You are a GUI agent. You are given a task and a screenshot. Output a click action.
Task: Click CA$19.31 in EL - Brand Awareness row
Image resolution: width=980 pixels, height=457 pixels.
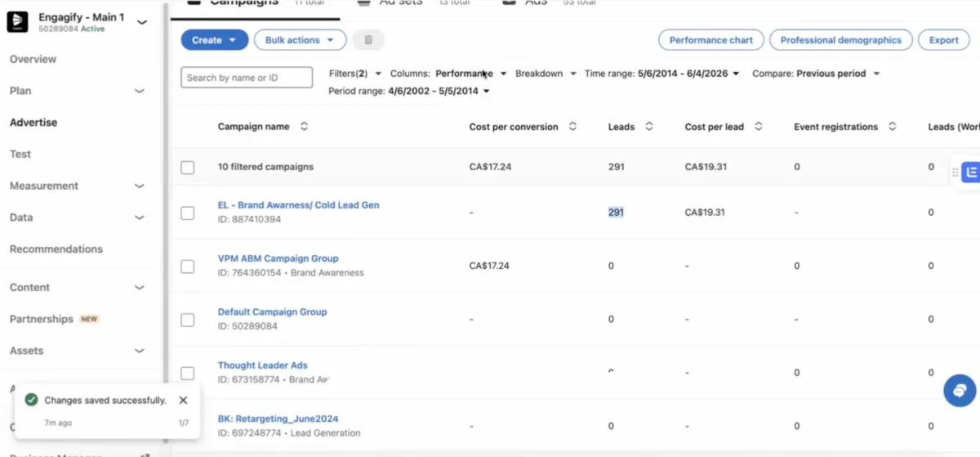click(x=706, y=213)
